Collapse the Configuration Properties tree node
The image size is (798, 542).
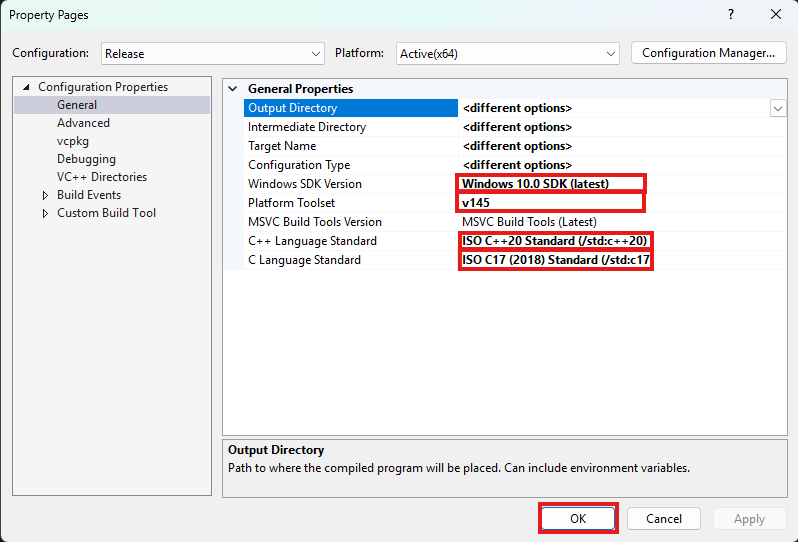[26, 87]
